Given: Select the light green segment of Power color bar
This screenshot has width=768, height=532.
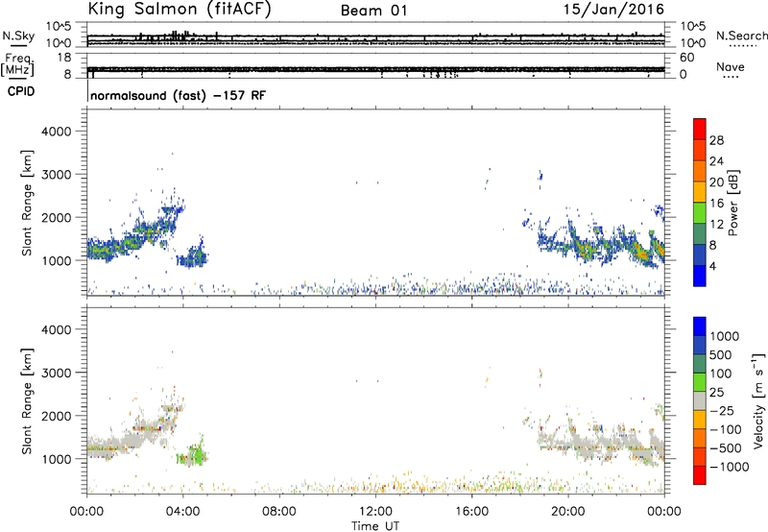Looking at the screenshot, I should [x=700, y=212].
